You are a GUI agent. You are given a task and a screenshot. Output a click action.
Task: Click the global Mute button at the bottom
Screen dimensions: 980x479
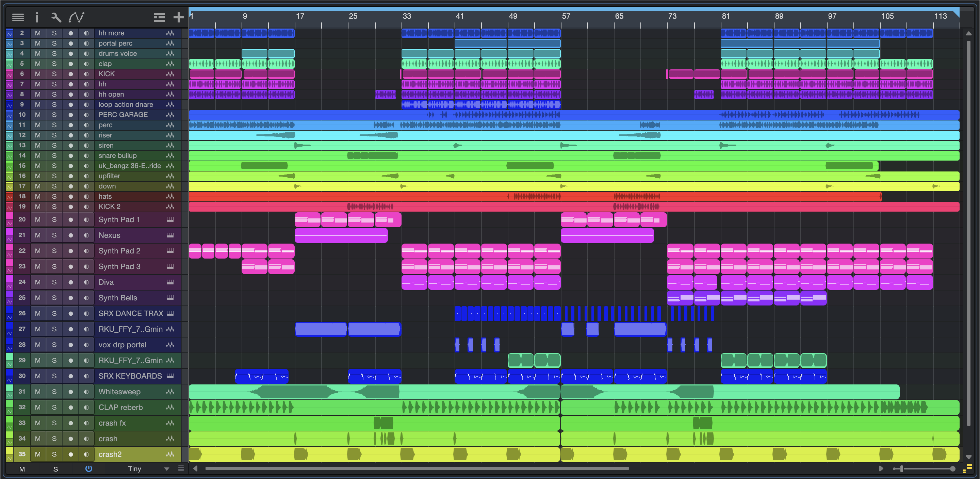(x=22, y=469)
